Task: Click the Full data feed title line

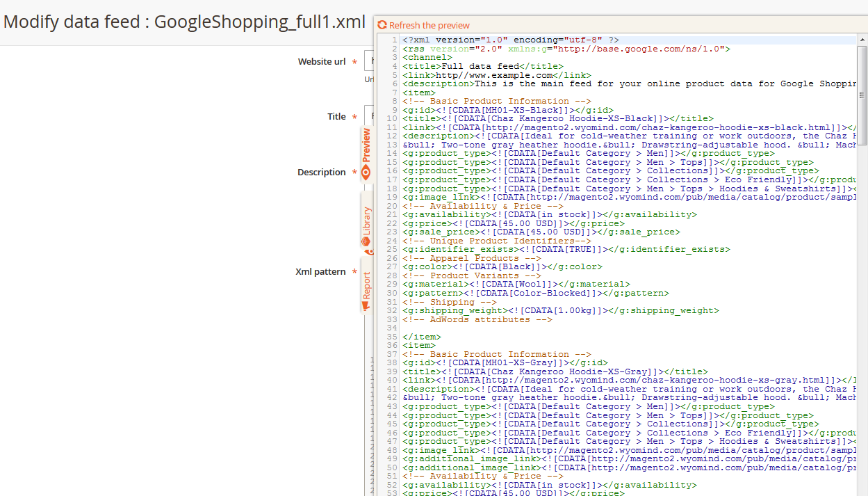Action: tap(482, 66)
